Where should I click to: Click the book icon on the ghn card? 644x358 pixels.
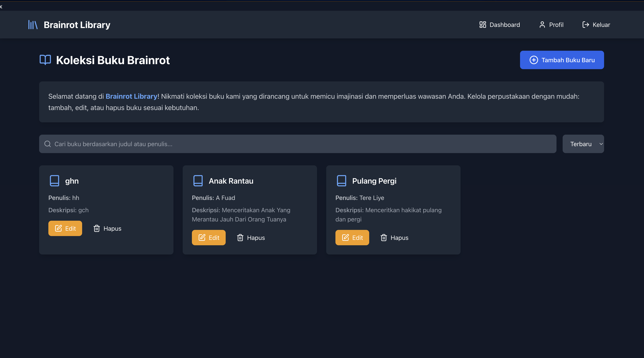[54, 181]
